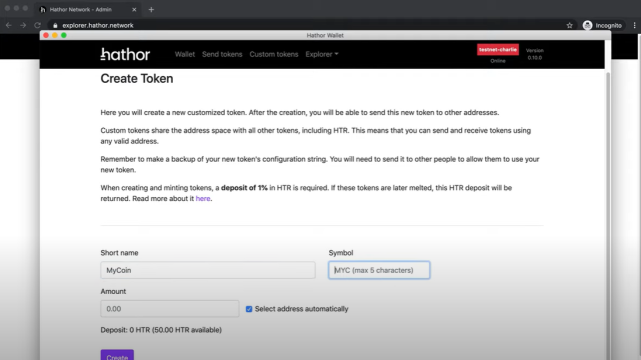Image resolution: width=641 pixels, height=360 pixels.
Task: Click the testnet-charlie network badge
Action: pos(498,49)
